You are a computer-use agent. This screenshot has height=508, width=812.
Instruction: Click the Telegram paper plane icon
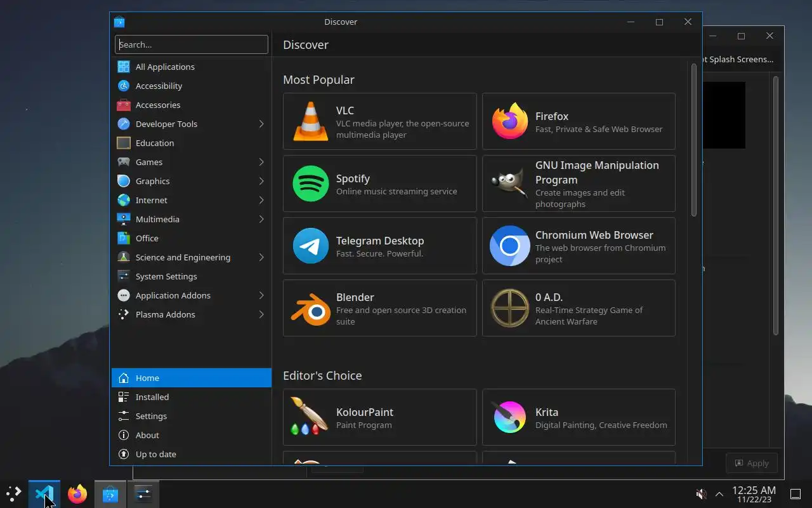click(x=311, y=246)
